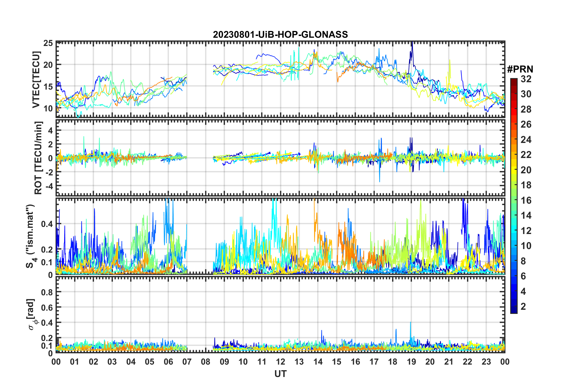The height and width of the screenshot is (392, 561).
Task: Click colorbar tick label 28
Action: 526,109
